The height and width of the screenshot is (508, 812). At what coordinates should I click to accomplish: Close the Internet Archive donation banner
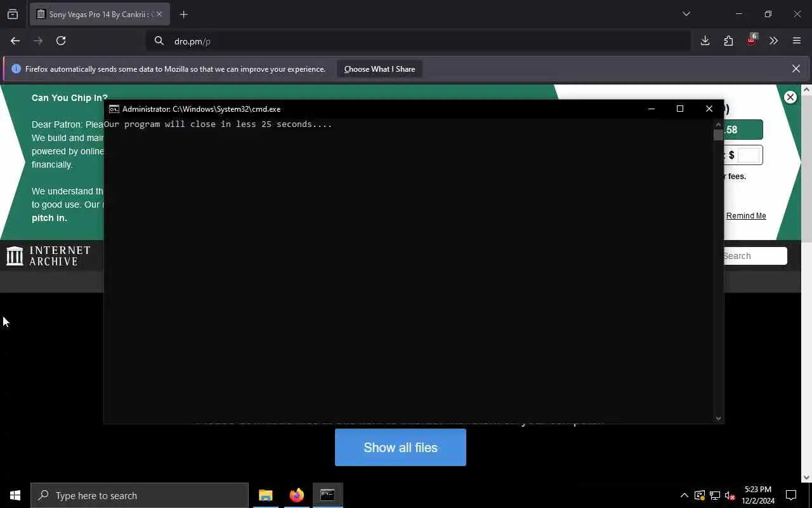(x=790, y=97)
